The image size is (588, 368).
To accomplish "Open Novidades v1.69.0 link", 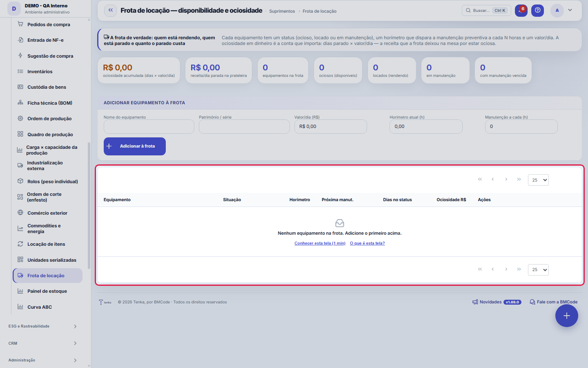I will click(497, 302).
